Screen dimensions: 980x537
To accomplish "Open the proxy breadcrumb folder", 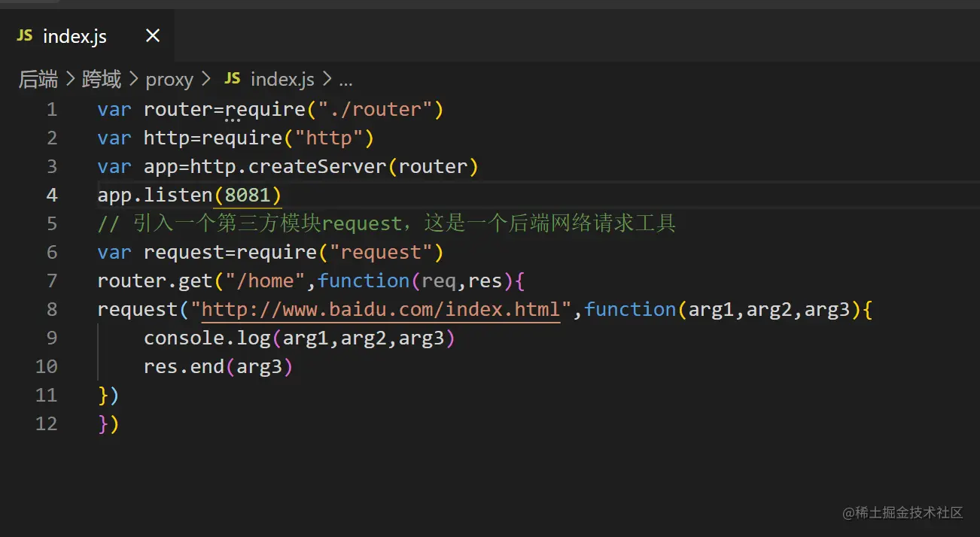I will [x=169, y=79].
